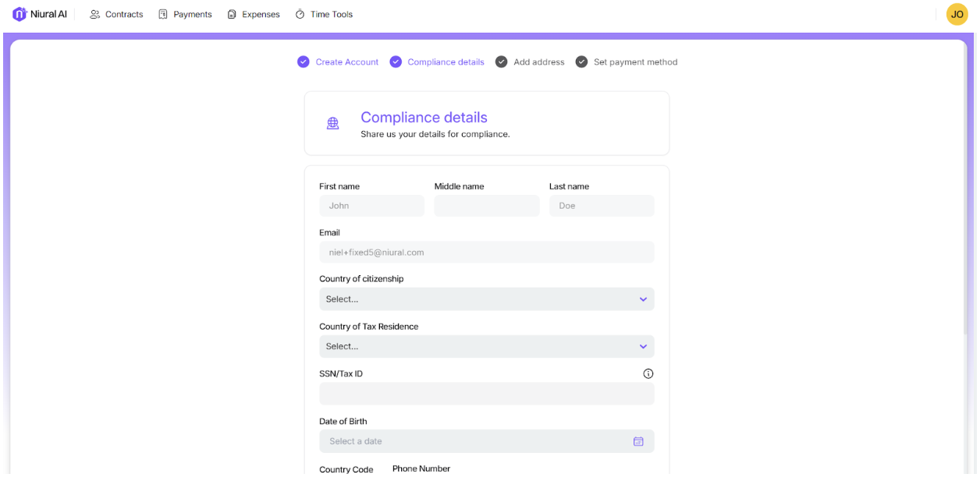The width and height of the screenshot is (980, 488).
Task: Expand the Country of citizenship dropdown
Action: pos(476,299)
